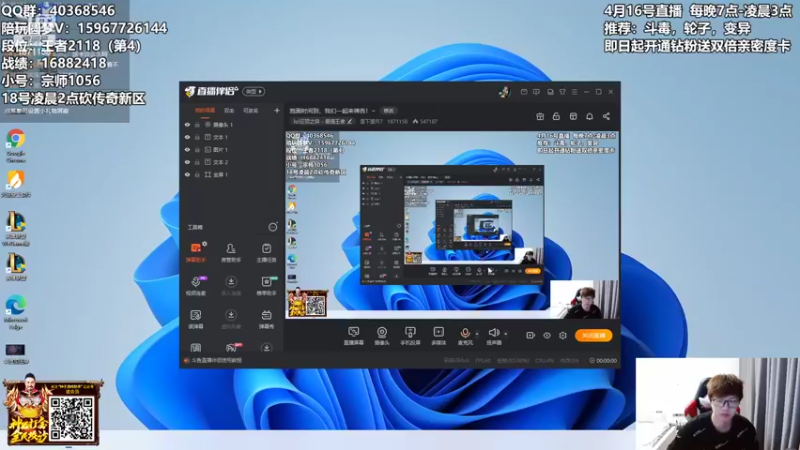Edit stream category with the pencil icon
The width and height of the screenshot is (800, 450).
pos(349,121)
